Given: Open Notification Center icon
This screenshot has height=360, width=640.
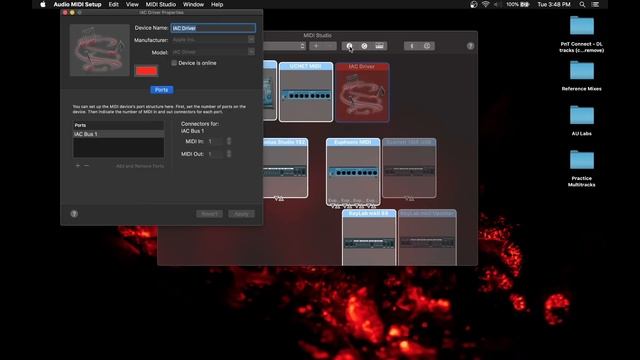Looking at the screenshot, I should coord(596,4).
